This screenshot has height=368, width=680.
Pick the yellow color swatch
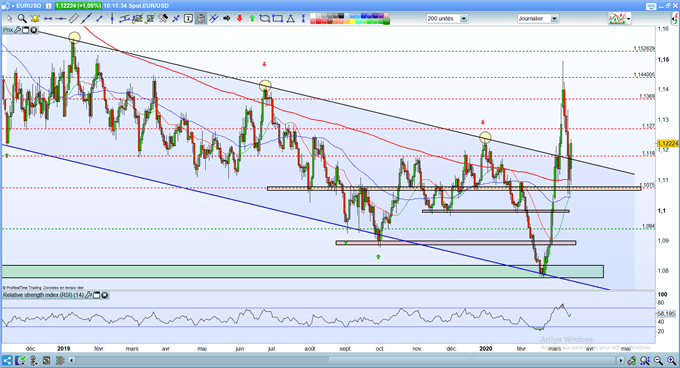coord(353,21)
